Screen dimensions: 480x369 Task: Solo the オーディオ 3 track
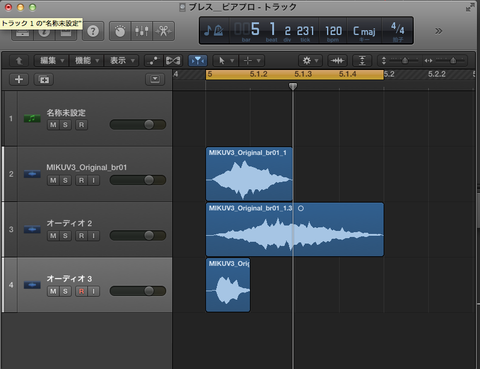point(65,291)
